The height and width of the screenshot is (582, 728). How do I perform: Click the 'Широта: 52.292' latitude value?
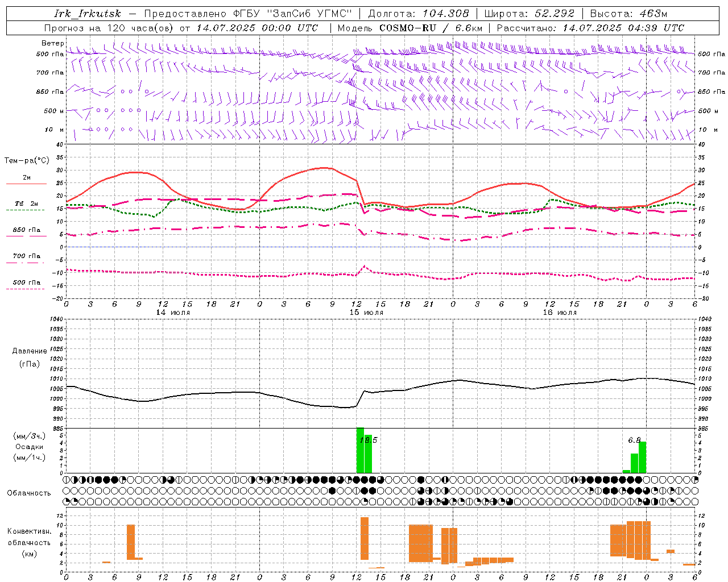[530, 14]
